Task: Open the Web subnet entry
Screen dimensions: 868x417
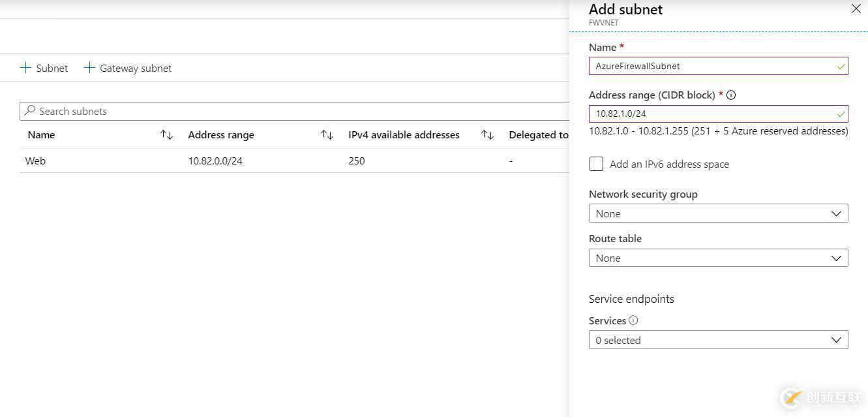Action: (35, 161)
